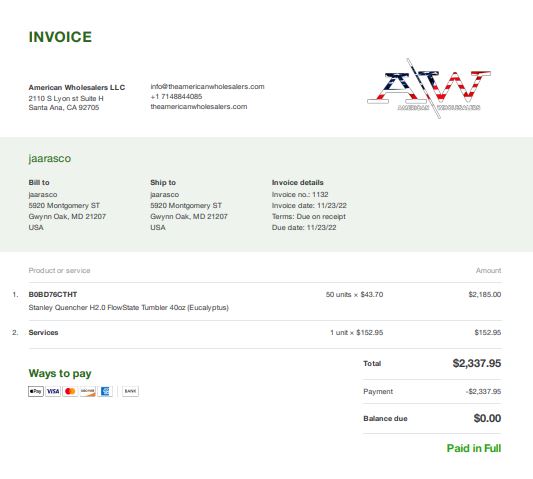Select Ship to '5920 Montgomery ST' line
The image size is (533, 479).
pos(186,206)
